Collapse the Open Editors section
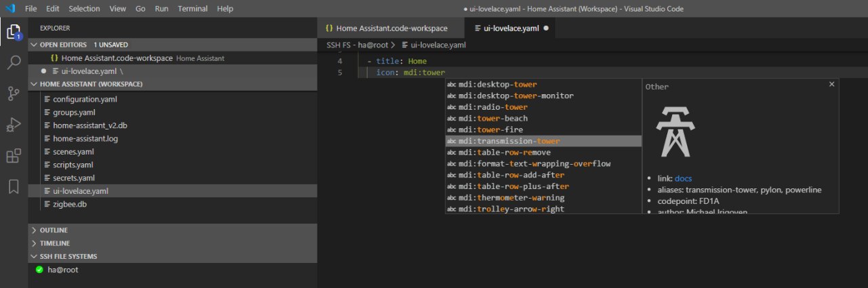This screenshot has height=288, width=868. coord(35,45)
